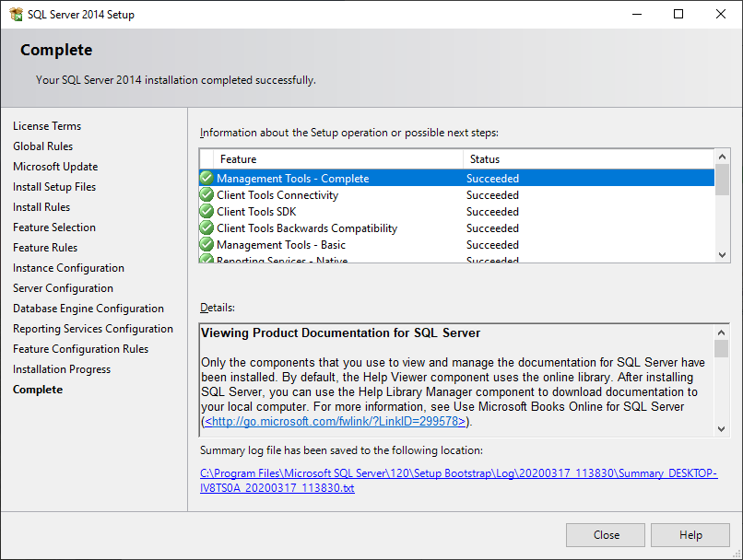Click the green check icon beside Management Tools - Complete
The width and height of the screenshot is (743, 560).
point(206,178)
